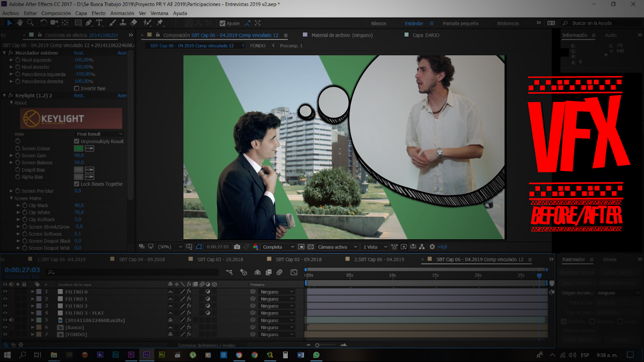The width and height of the screenshot is (644, 362).
Task: Go to FONDO in composition breadcrumb
Action: click(x=258, y=45)
